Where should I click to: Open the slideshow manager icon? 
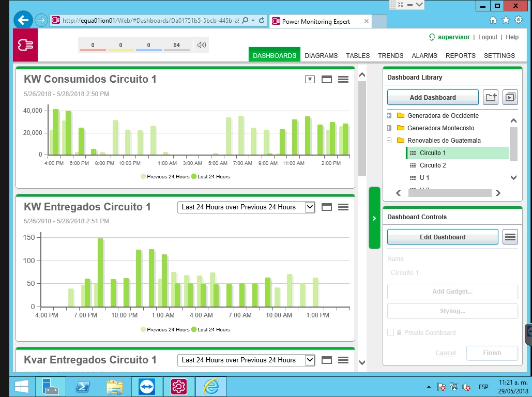click(x=510, y=97)
